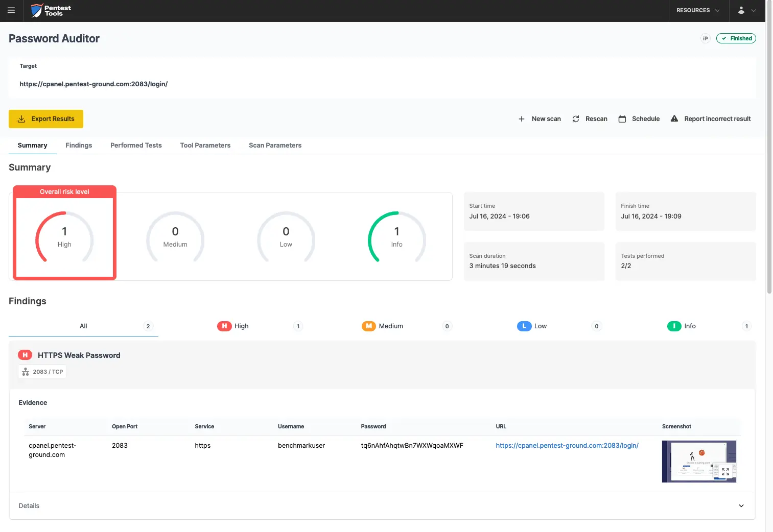Image resolution: width=773 pixels, height=532 pixels.
Task: Click the Scan duration value
Action: tap(502, 266)
